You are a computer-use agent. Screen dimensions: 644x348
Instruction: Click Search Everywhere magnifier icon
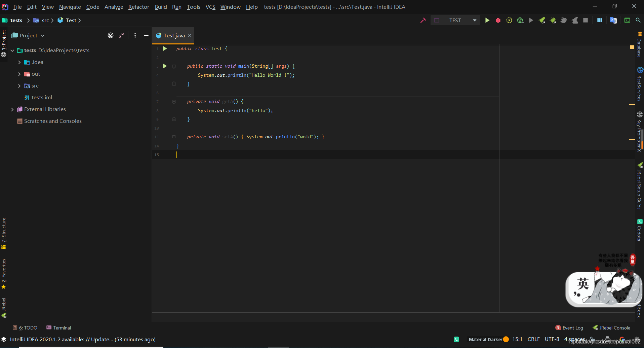coord(638,20)
